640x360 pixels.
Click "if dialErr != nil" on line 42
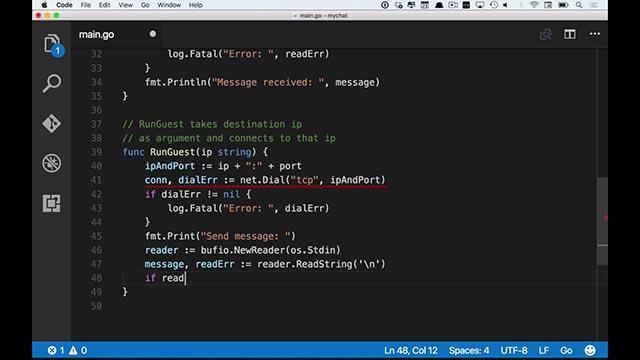coord(192,194)
